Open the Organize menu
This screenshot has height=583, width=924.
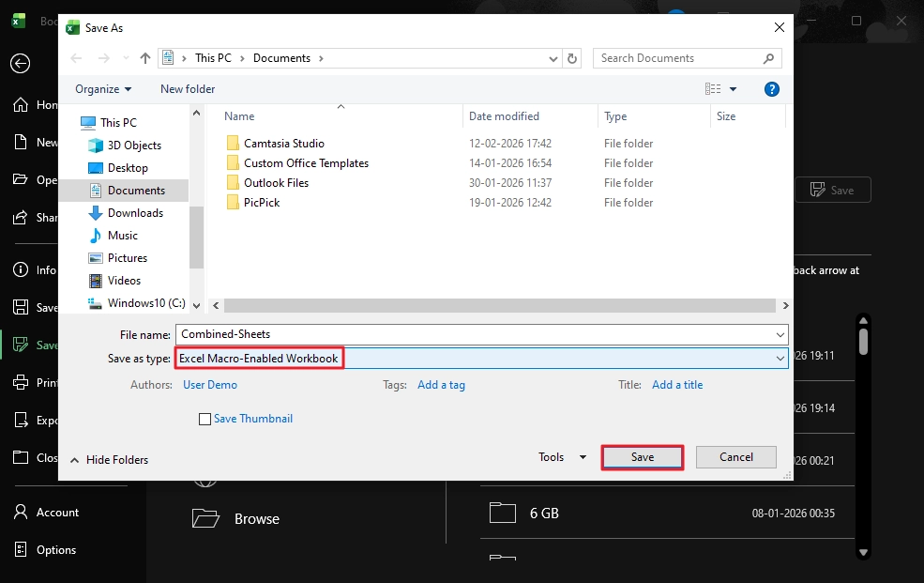tap(100, 88)
